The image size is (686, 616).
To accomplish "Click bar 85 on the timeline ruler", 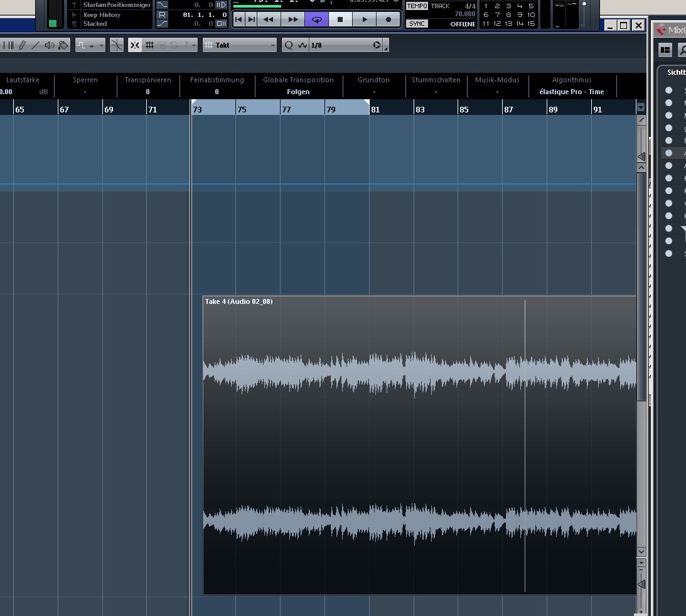I will (464, 109).
